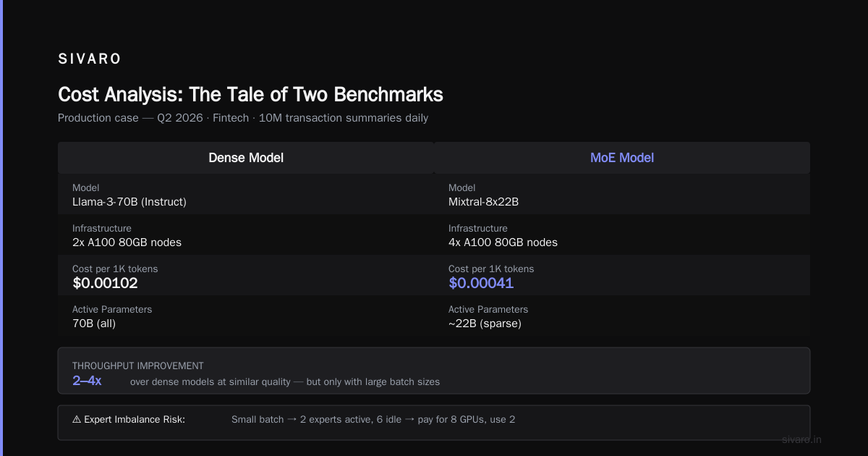Select the '2–4x' throughput figure

click(87, 381)
